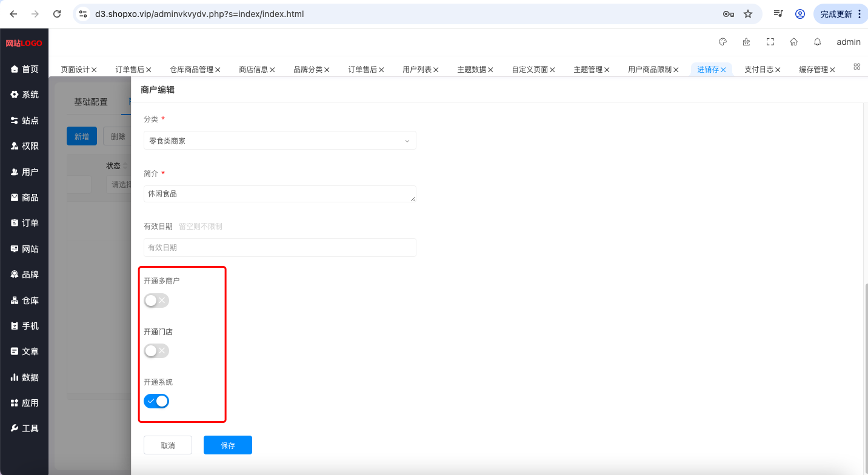Click the 新增 add button
Viewport: 868px width, 475px height.
coord(82,136)
